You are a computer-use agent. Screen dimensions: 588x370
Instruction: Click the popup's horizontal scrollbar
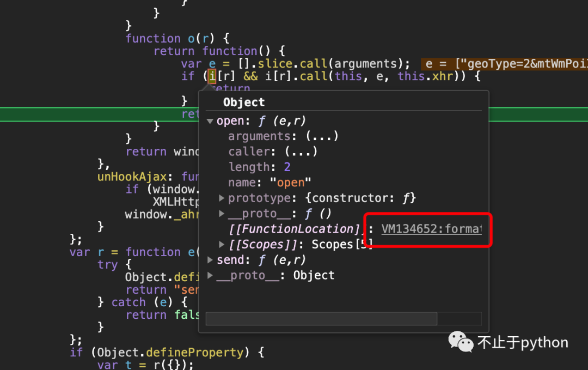pyautogui.click(x=321, y=319)
